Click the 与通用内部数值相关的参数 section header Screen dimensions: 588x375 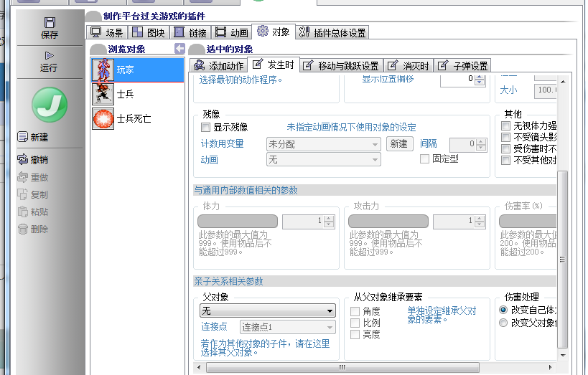[x=375, y=190]
